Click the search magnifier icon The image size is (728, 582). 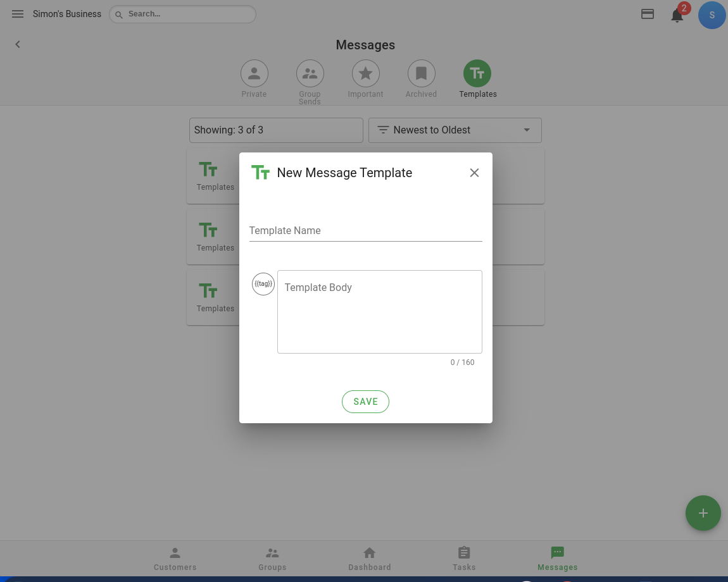pyautogui.click(x=119, y=15)
